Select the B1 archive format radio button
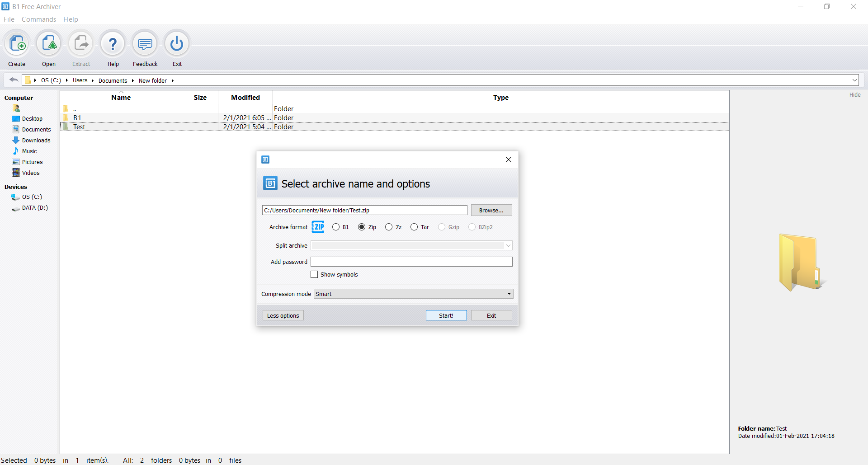Image resolution: width=868 pixels, height=465 pixels. pyautogui.click(x=336, y=227)
